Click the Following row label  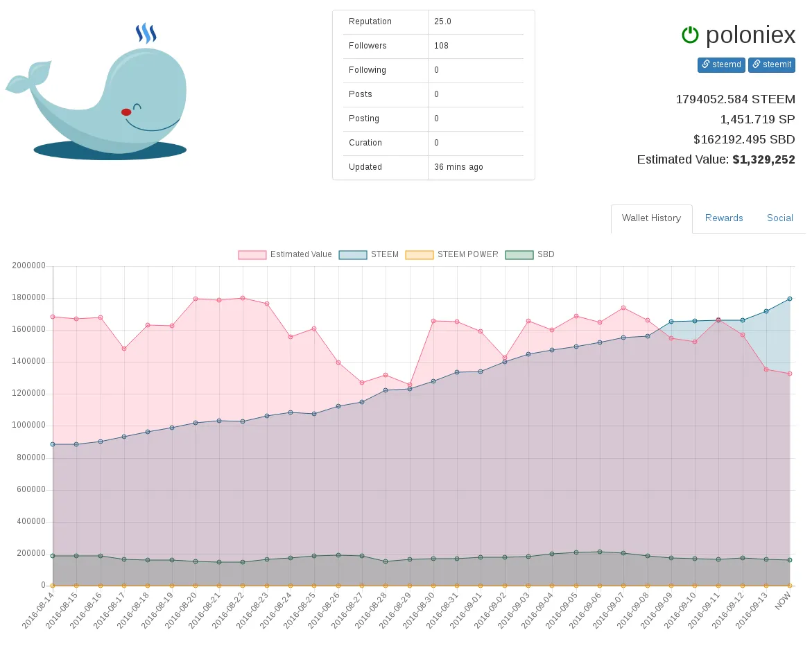click(367, 70)
